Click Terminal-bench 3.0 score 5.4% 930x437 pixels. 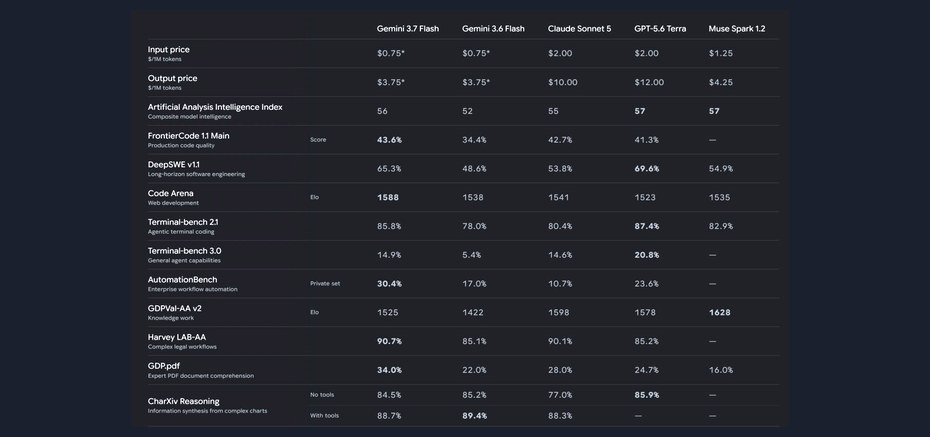pyautogui.click(x=472, y=255)
